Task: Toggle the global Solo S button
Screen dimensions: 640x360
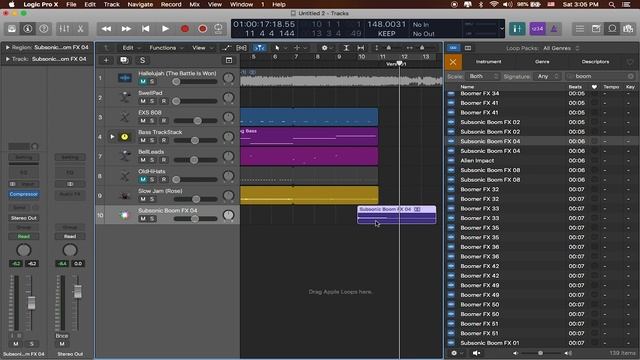Action: (142, 60)
